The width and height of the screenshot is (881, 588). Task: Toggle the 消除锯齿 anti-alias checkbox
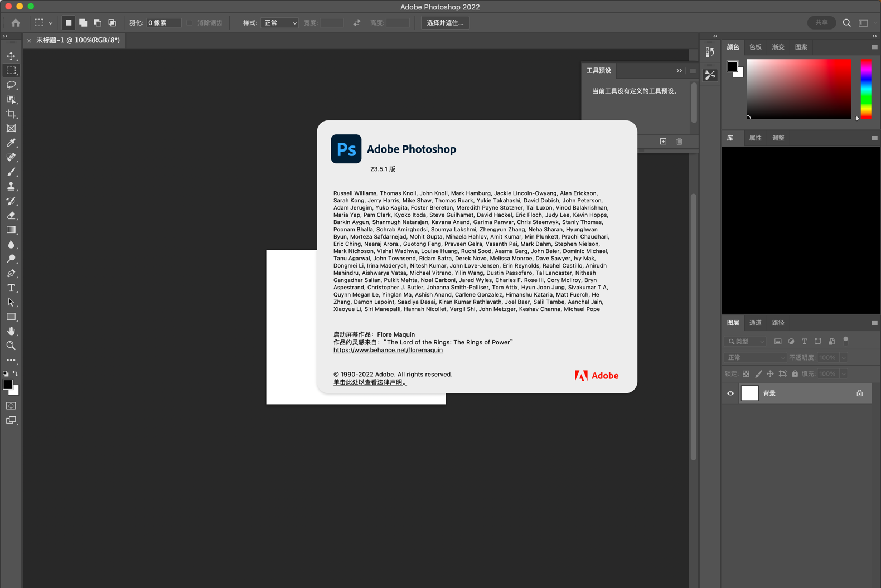pos(190,23)
